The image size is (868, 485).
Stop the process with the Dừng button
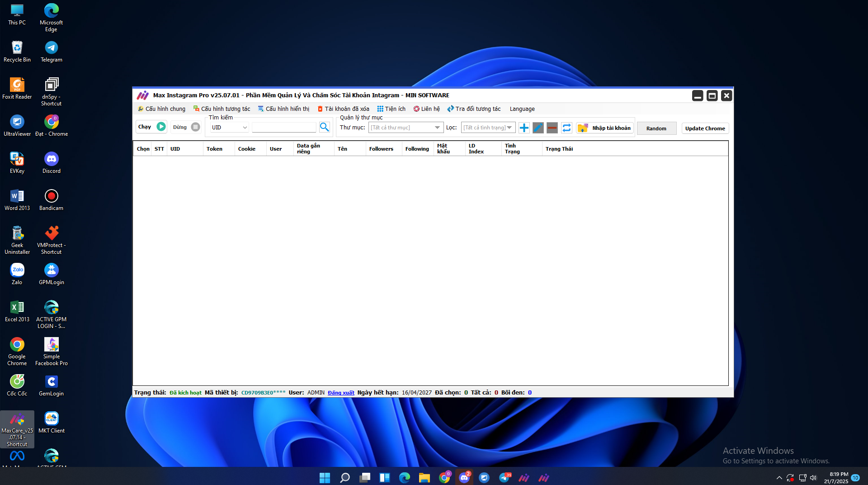point(186,127)
